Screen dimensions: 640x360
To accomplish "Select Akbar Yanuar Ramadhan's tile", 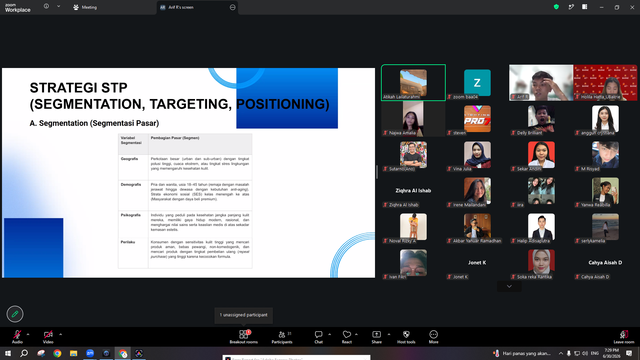I will coord(477,227).
